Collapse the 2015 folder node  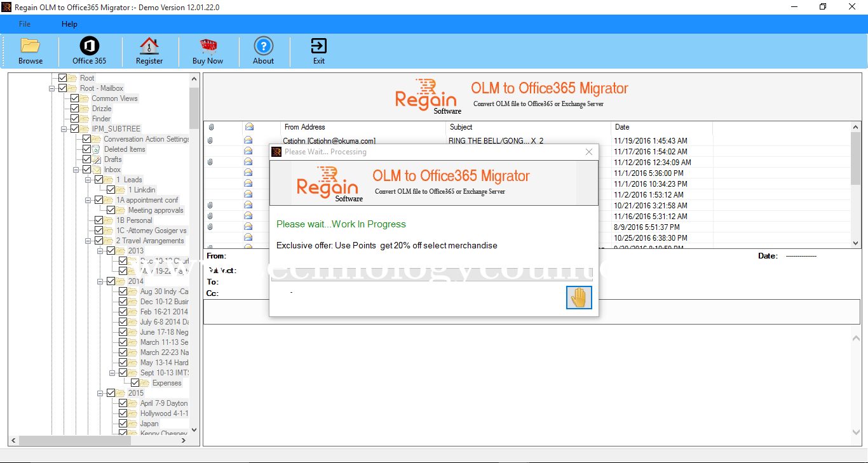(100, 393)
